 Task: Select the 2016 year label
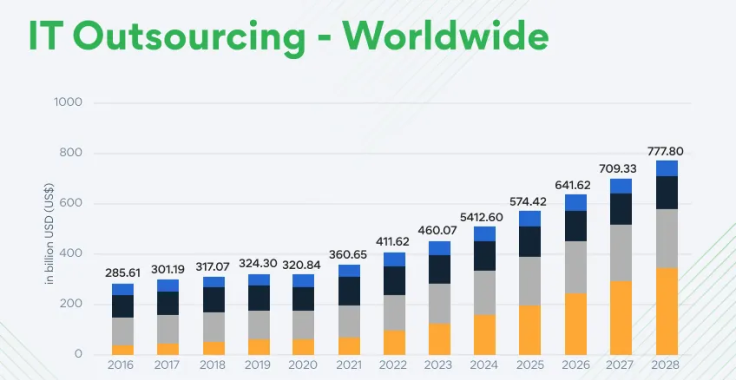tap(121, 365)
